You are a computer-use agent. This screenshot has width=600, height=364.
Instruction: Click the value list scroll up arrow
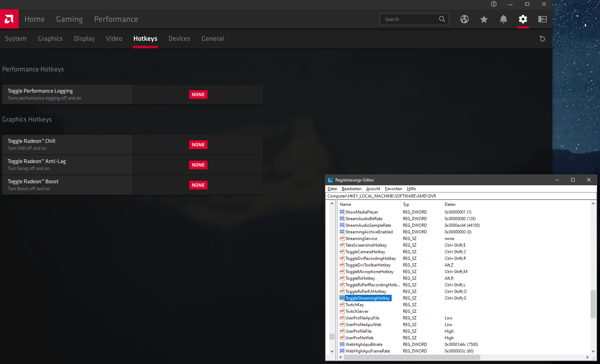coord(593,203)
